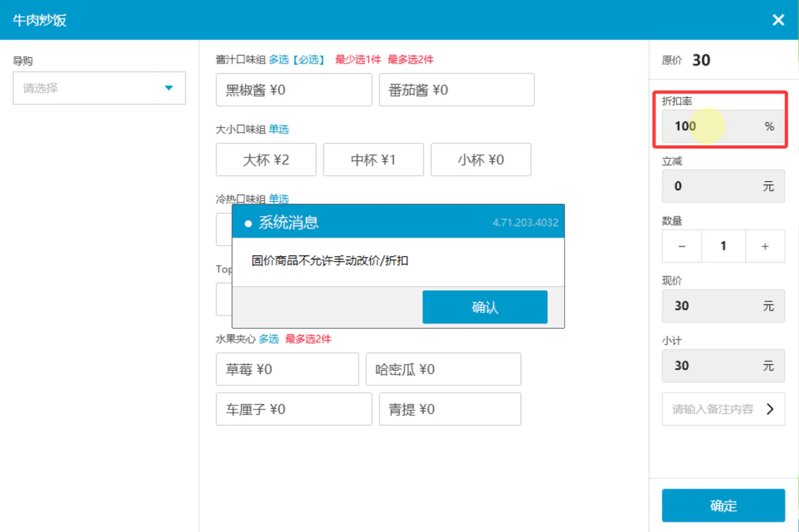This screenshot has height=532, width=799.
Task: Click the quantity value 1 field
Action: [723, 246]
